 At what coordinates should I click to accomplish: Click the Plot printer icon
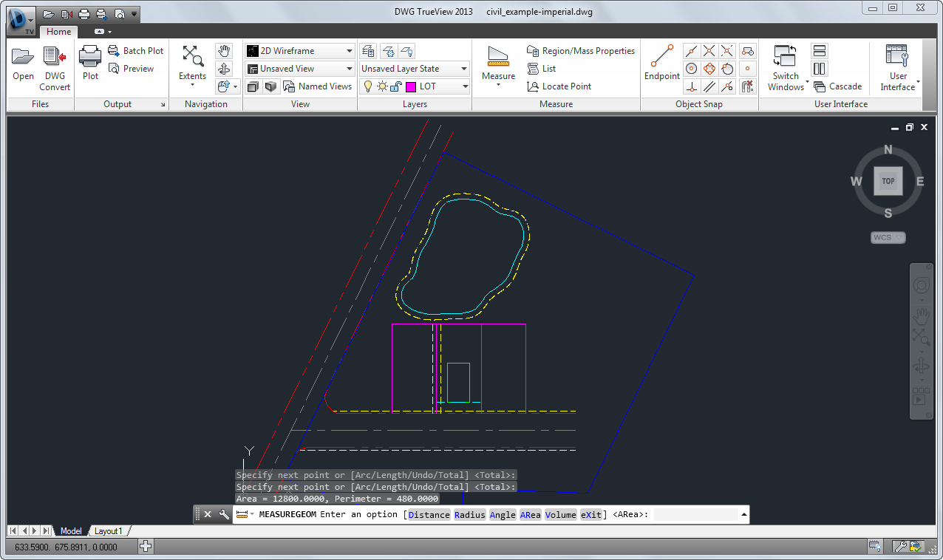[90, 58]
